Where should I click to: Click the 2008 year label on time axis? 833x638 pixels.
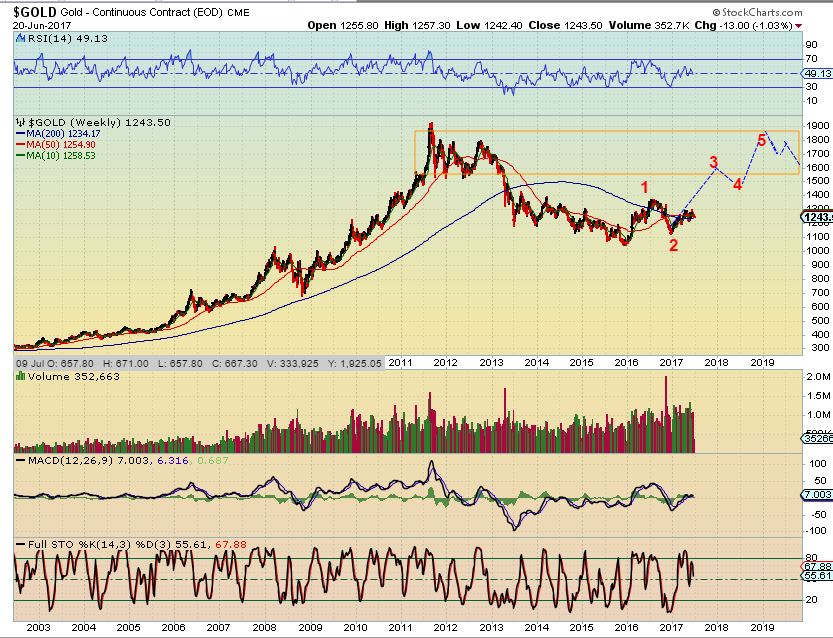coord(264,627)
